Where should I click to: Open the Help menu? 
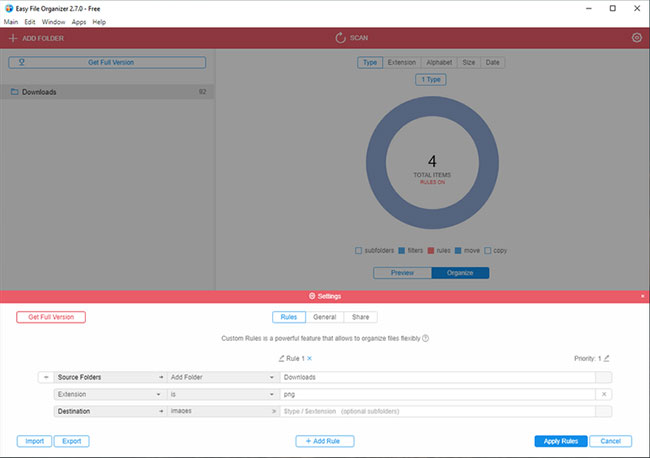(x=99, y=22)
